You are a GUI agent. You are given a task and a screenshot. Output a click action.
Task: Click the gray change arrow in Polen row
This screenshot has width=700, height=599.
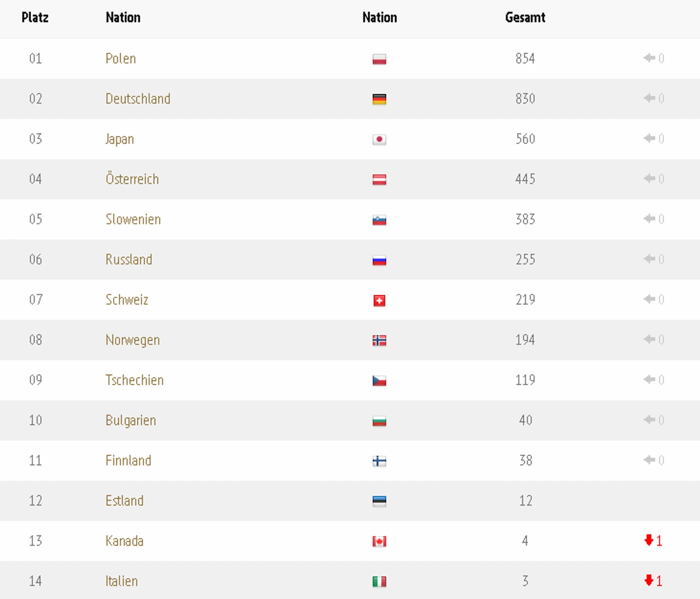coord(650,58)
